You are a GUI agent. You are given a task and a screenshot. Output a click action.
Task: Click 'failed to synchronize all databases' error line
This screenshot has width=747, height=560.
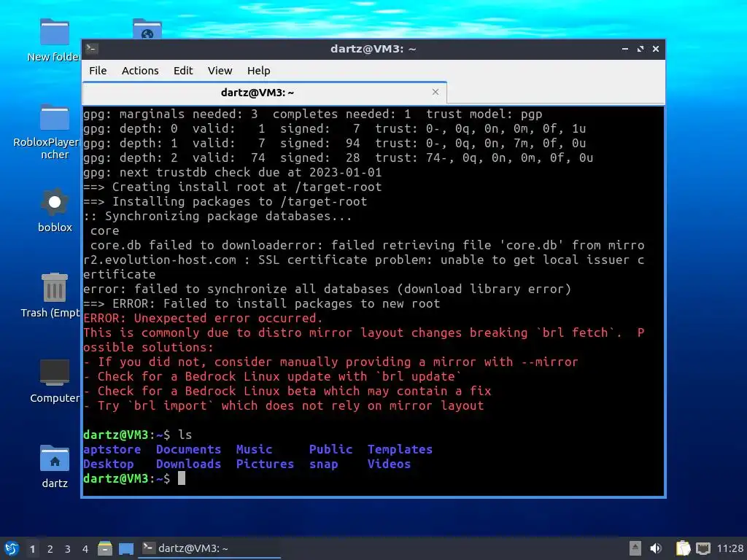tap(328, 289)
